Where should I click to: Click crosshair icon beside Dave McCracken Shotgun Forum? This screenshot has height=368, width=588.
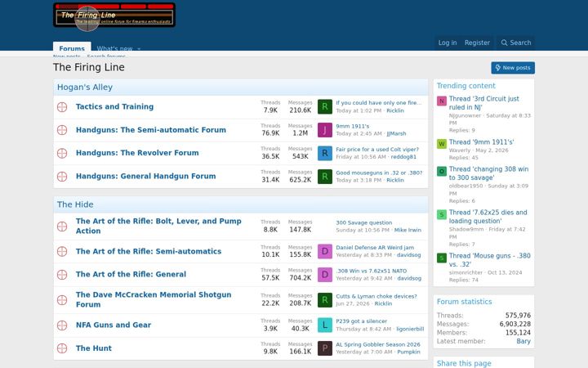[x=62, y=300]
